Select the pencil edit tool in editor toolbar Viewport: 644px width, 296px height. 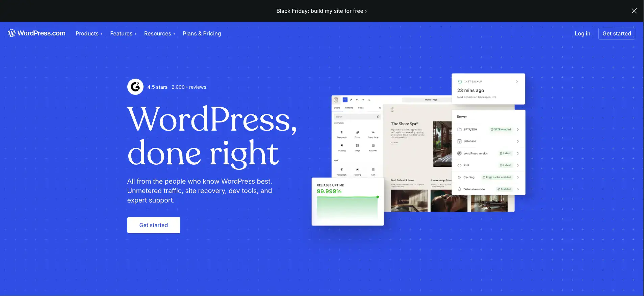coord(351,100)
